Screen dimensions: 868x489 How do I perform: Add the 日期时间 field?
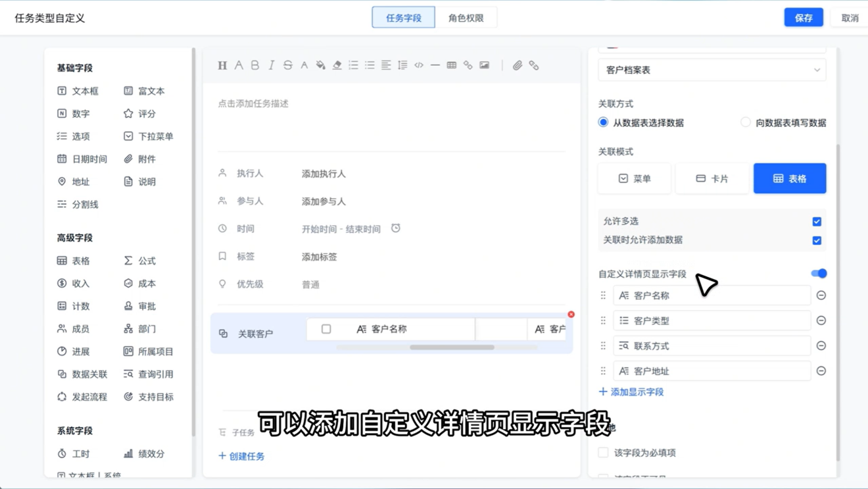(x=82, y=159)
